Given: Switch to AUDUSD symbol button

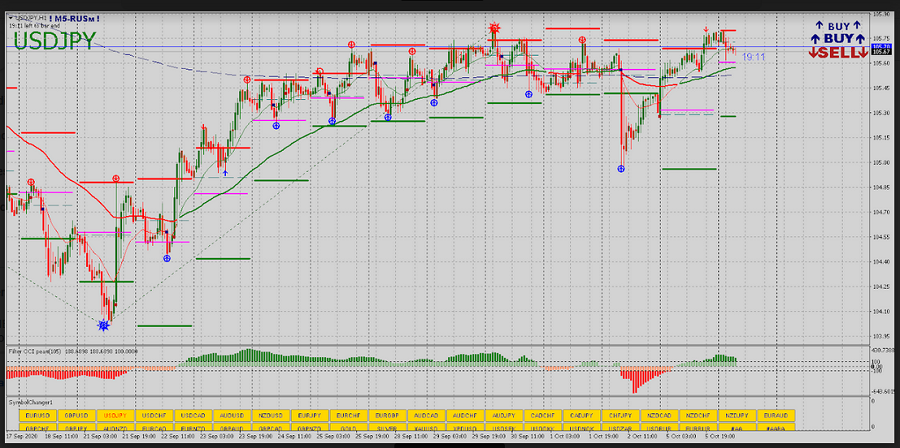Looking at the screenshot, I should pyautogui.click(x=232, y=414).
